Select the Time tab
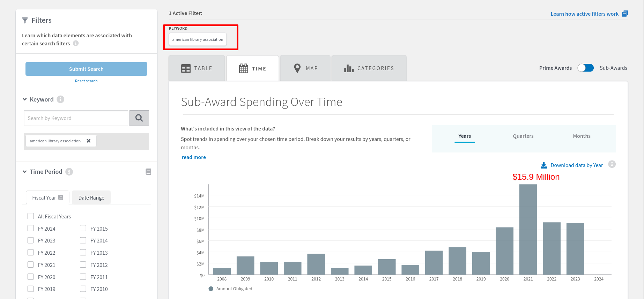The image size is (644, 299). pyautogui.click(x=253, y=68)
